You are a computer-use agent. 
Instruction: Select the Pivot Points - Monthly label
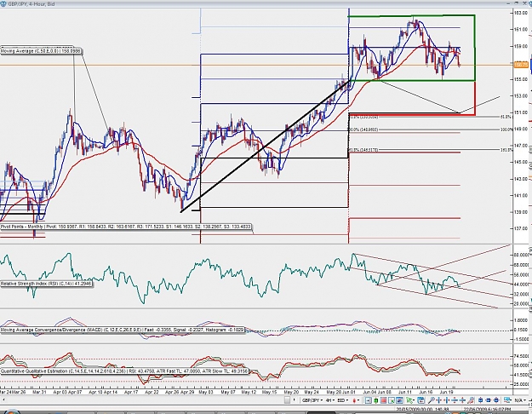126,227
